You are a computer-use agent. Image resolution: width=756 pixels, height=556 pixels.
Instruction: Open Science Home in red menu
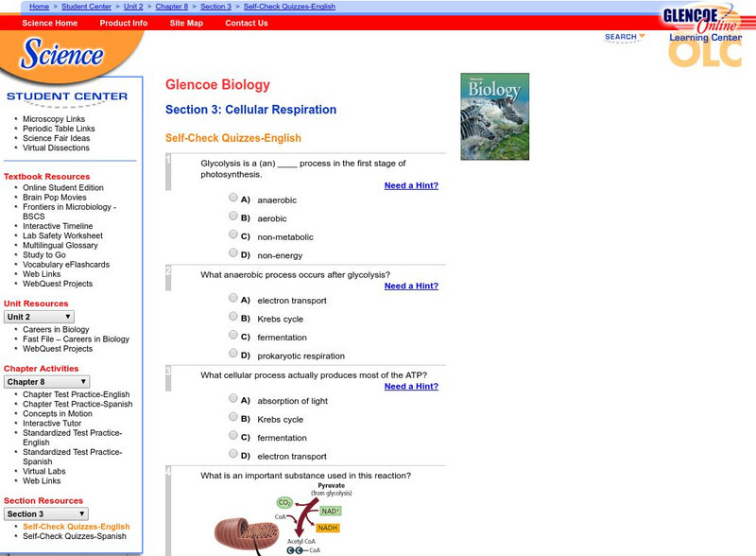(x=50, y=23)
